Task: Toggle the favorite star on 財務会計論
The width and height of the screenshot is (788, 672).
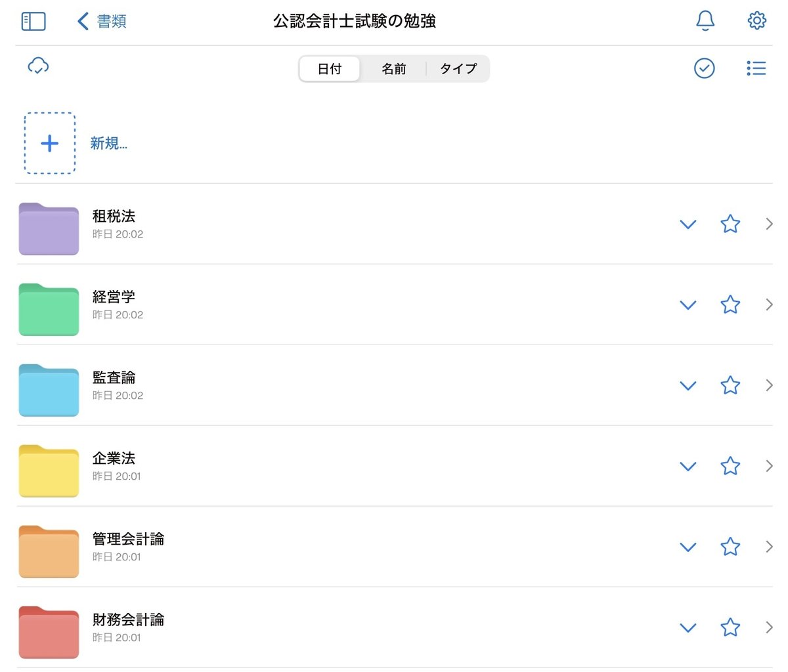Action: 730,627
